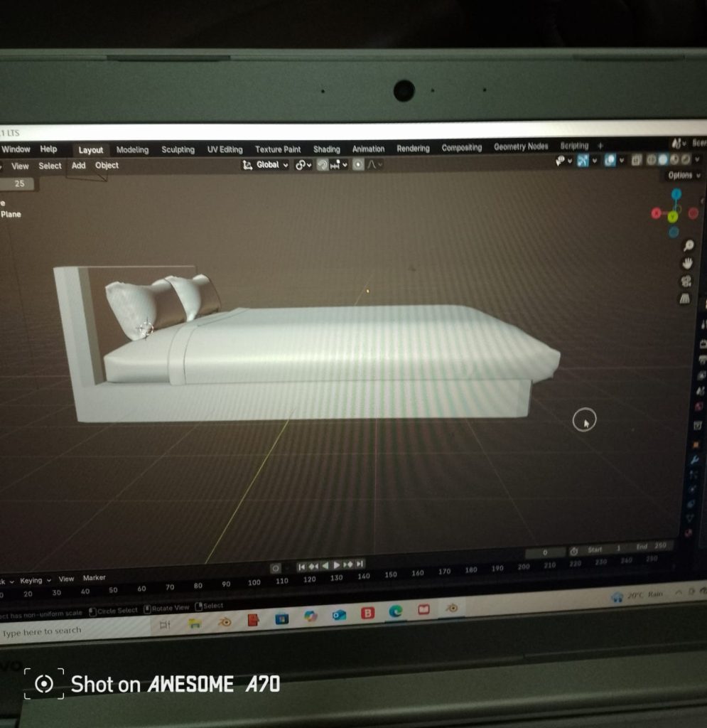Expand the Options dropdown
This screenshot has width=707, height=728.
(x=684, y=176)
